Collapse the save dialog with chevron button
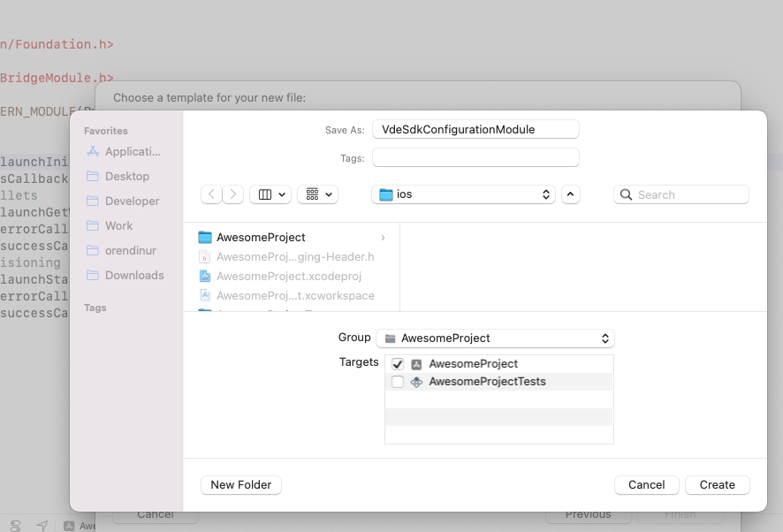Image resolution: width=783 pixels, height=532 pixels. coord(570,194)
